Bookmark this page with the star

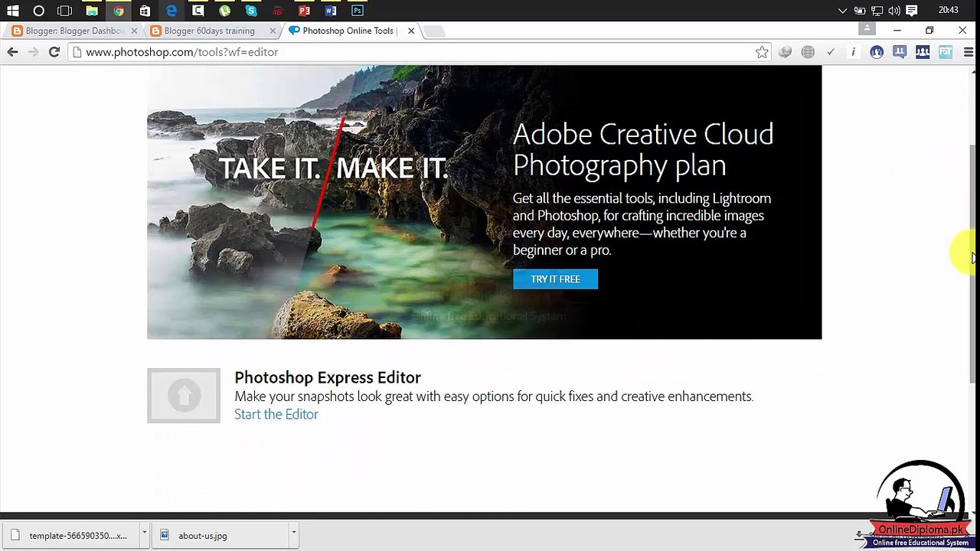pyautogui.click(x=762, y=52)
